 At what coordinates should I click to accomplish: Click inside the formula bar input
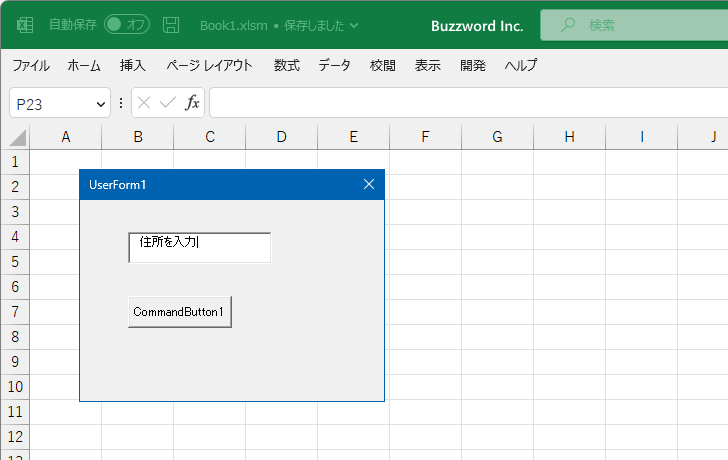(x=468, y=103)
